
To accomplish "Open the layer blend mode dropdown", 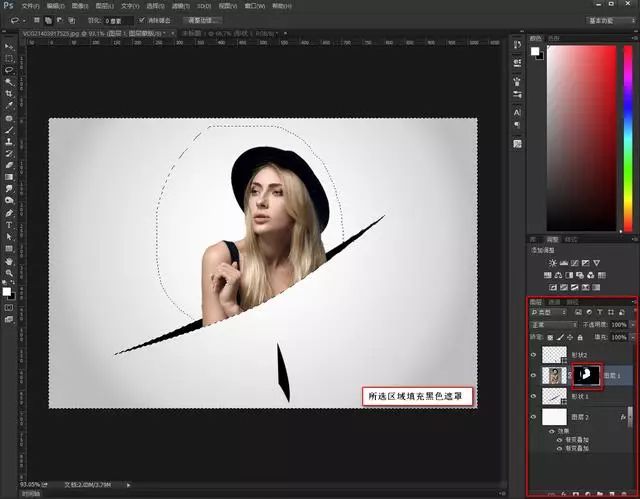I will [553, 325].
